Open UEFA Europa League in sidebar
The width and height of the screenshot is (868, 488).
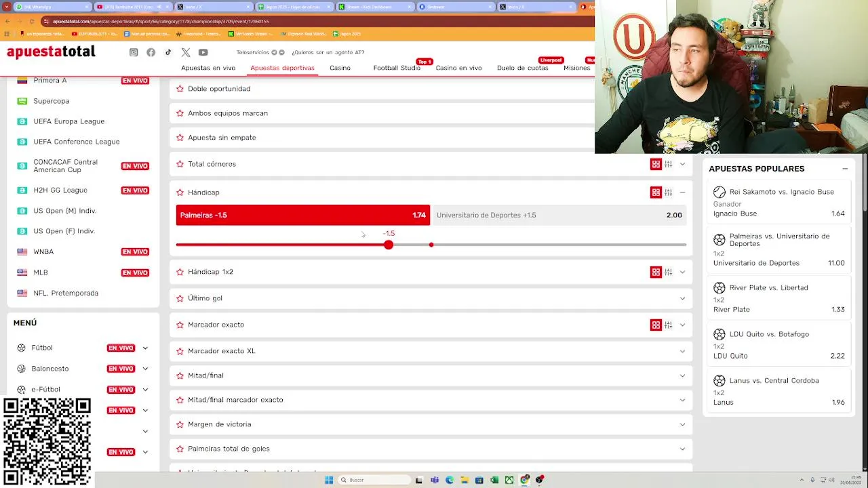[69, 121]
